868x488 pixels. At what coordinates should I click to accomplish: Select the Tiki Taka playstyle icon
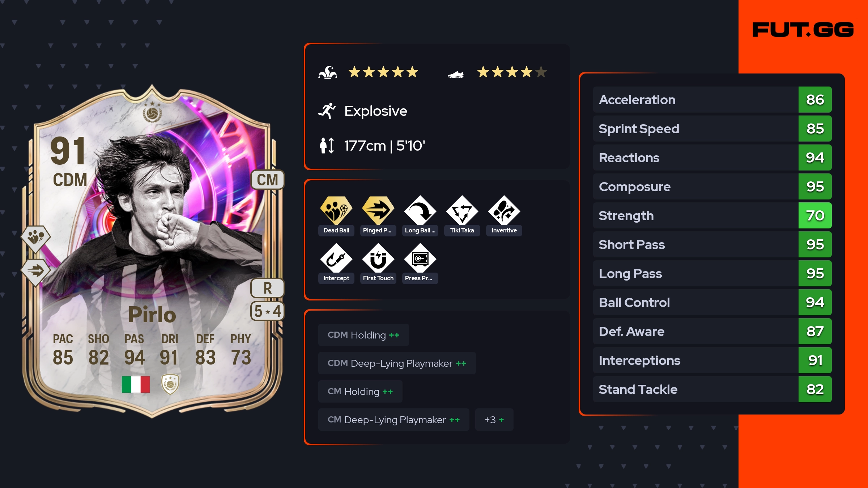(x=462, y=210)
